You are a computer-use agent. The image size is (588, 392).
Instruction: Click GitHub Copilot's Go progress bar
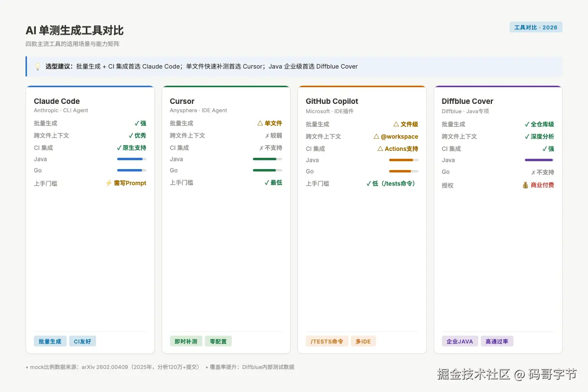[x=404, y=171]
